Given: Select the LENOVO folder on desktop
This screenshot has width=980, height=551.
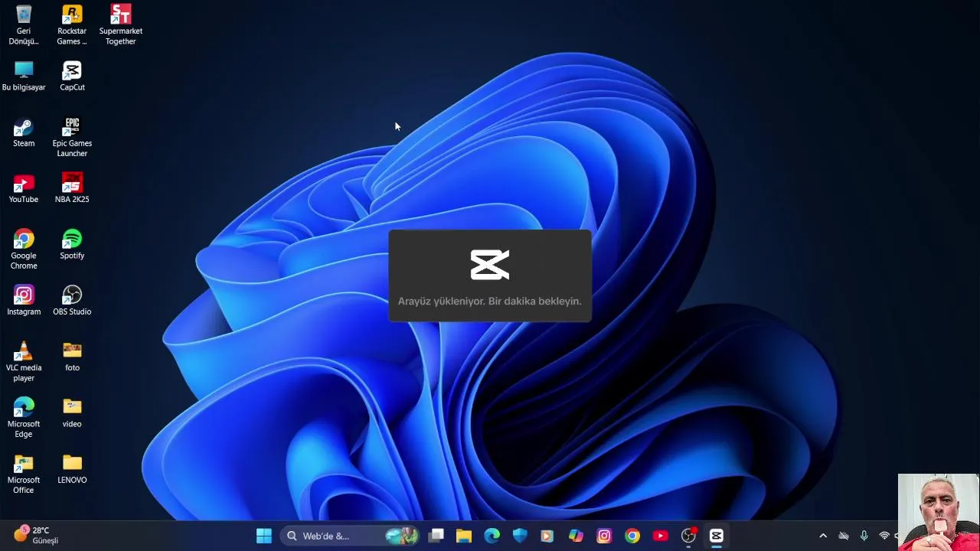Looking at the screenshot, I should [x=72, y=469].
